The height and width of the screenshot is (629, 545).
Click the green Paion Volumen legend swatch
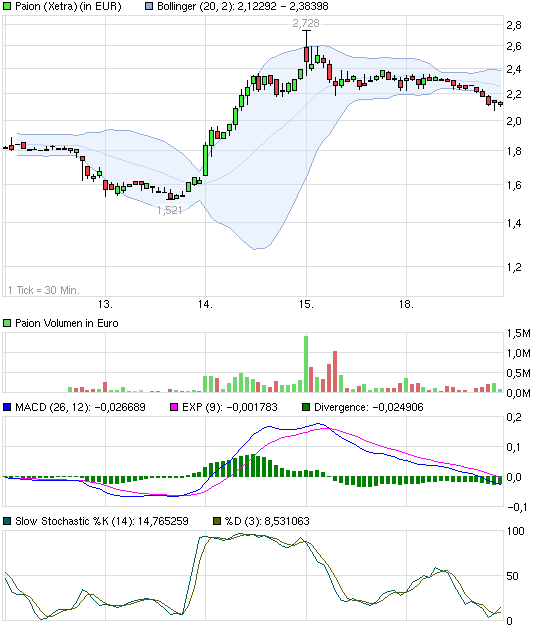[7, 323]
